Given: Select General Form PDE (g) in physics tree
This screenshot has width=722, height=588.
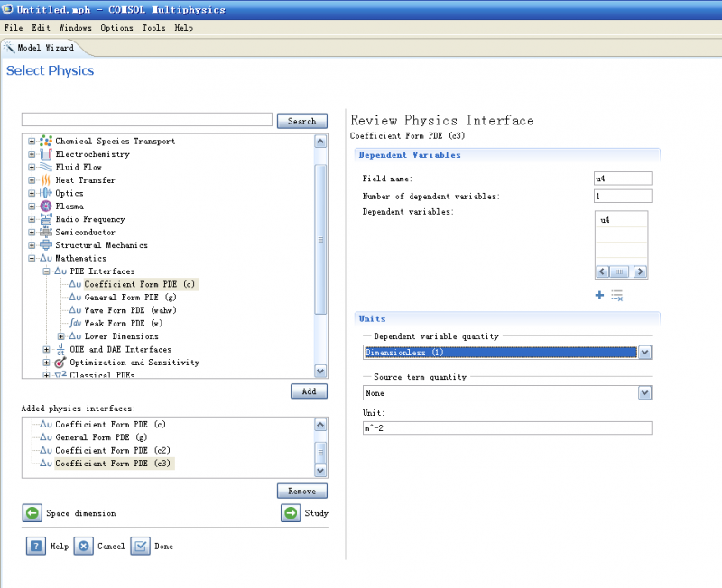Looking at the screenshot, I should (x=130, y=298).
